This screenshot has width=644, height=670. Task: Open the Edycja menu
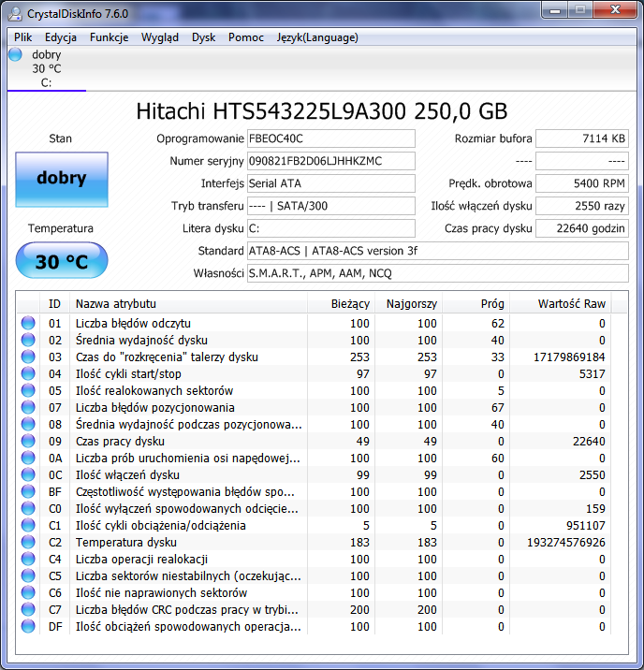point(61,37)
